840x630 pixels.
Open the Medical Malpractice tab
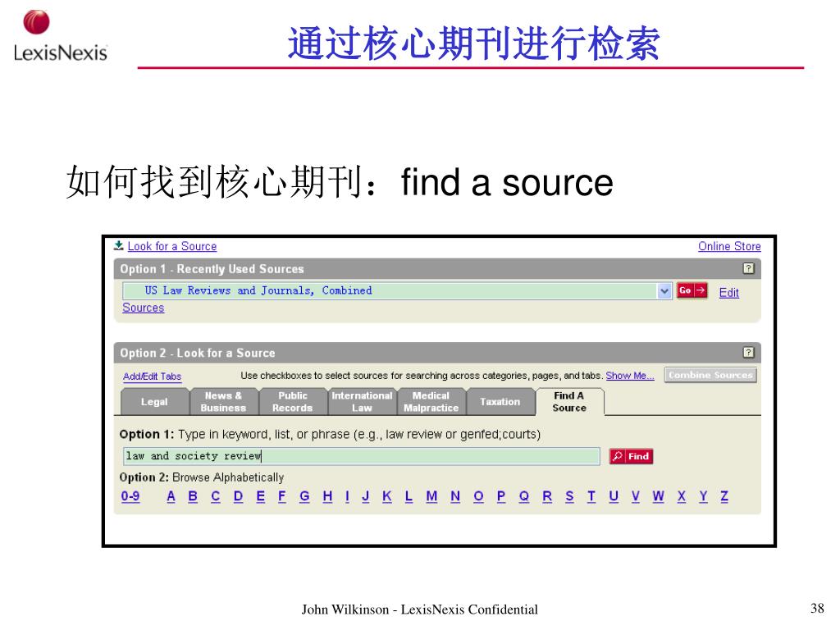[x=431, y=402]
